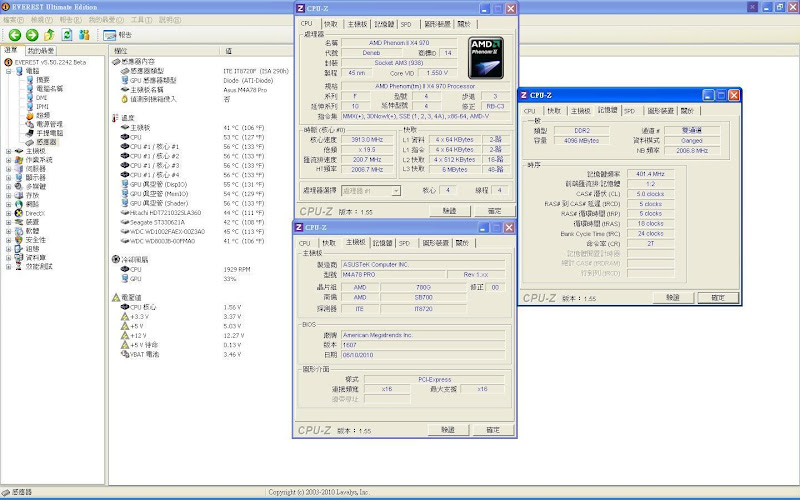This screenshot has height=500, width=800.
Task: Expand the 作業系統 operating system node
Action: click(x=8, y=160)
